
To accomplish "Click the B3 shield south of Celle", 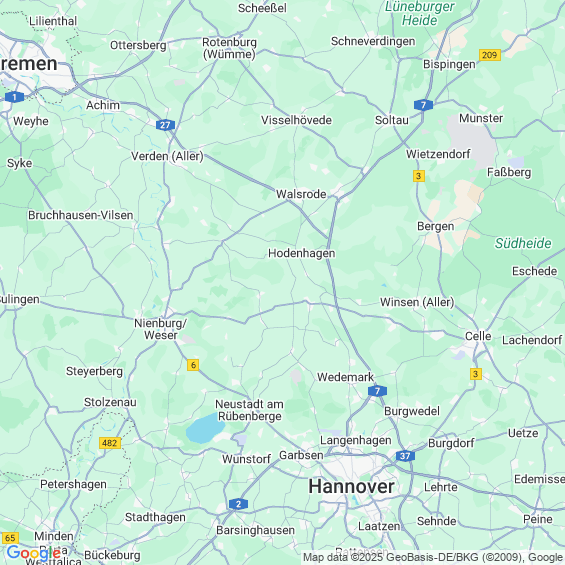I will tap(476, 374).
